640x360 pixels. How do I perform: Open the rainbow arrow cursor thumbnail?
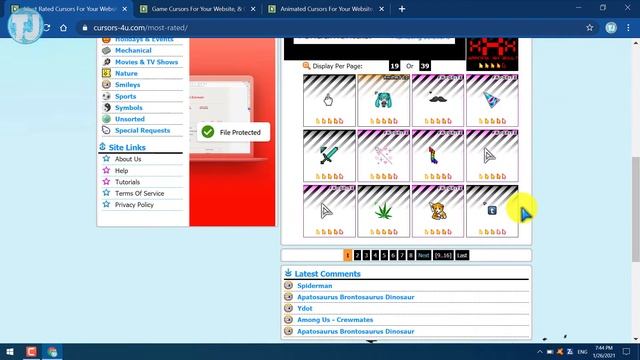pyautogui.click(x=438, y=156)
